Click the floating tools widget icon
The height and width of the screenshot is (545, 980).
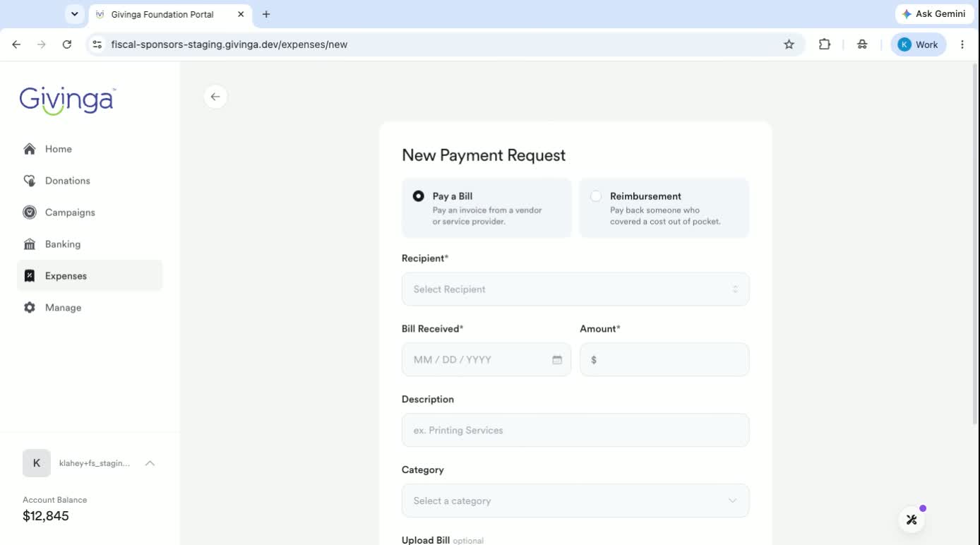click(912, 520)
